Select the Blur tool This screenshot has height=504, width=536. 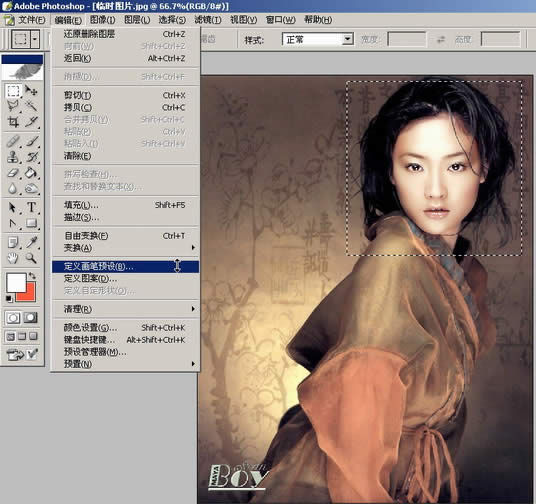(x=13, y=188)
